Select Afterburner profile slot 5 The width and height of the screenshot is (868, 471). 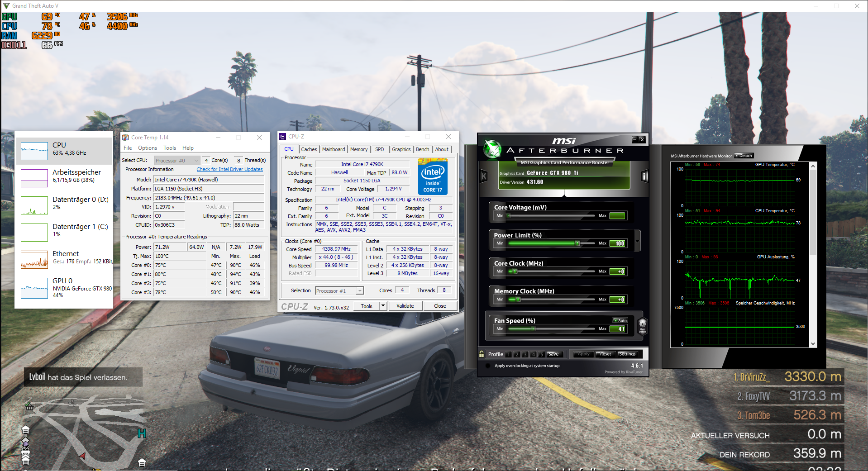pyautogui.click(x=541, y=354)
